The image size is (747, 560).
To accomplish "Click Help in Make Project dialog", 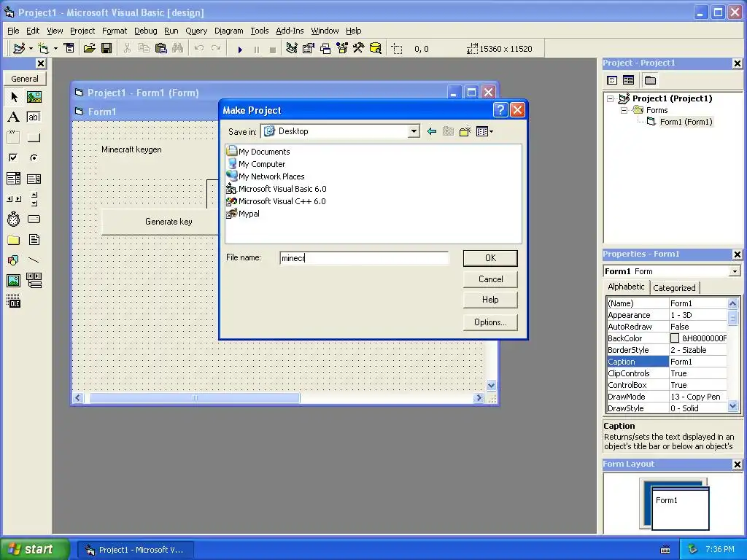I will point(490,300).
